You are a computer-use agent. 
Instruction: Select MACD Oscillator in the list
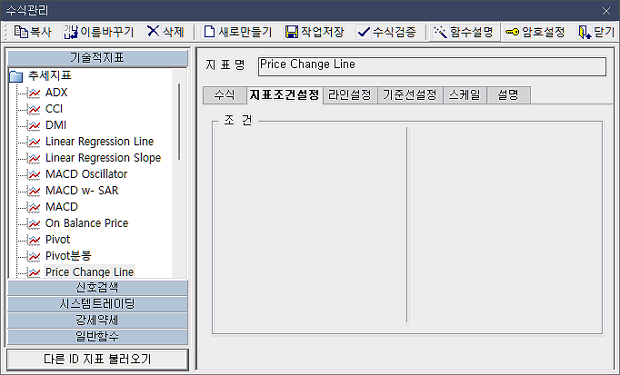(x=86, y=174)
